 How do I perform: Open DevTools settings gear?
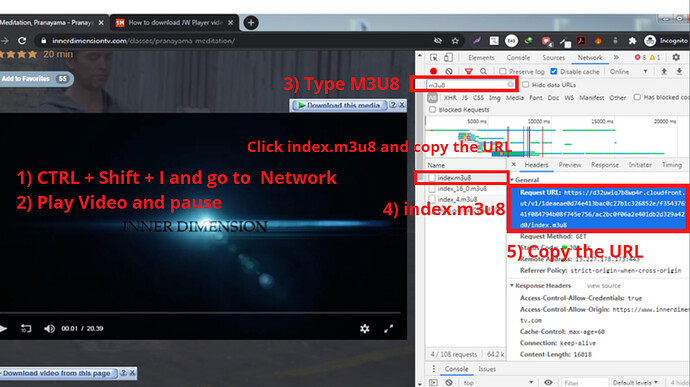pyautogui.click(x=676, y=57)
